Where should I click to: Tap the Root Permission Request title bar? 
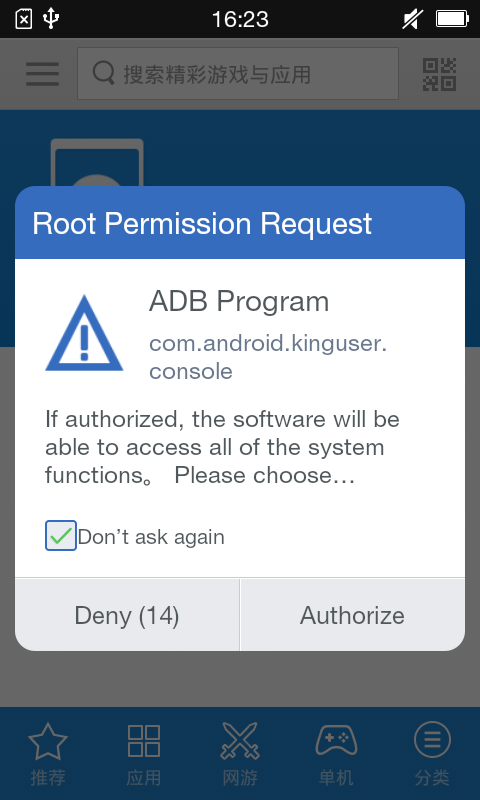240,223
